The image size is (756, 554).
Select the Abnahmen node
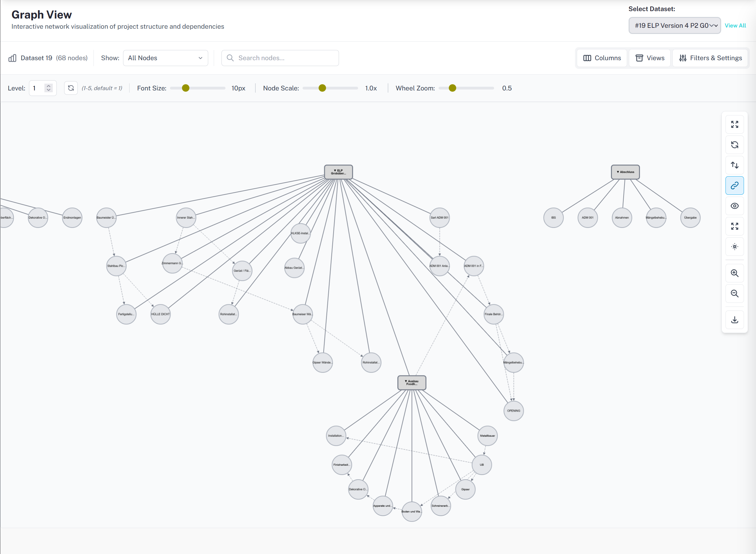(622, 218)
